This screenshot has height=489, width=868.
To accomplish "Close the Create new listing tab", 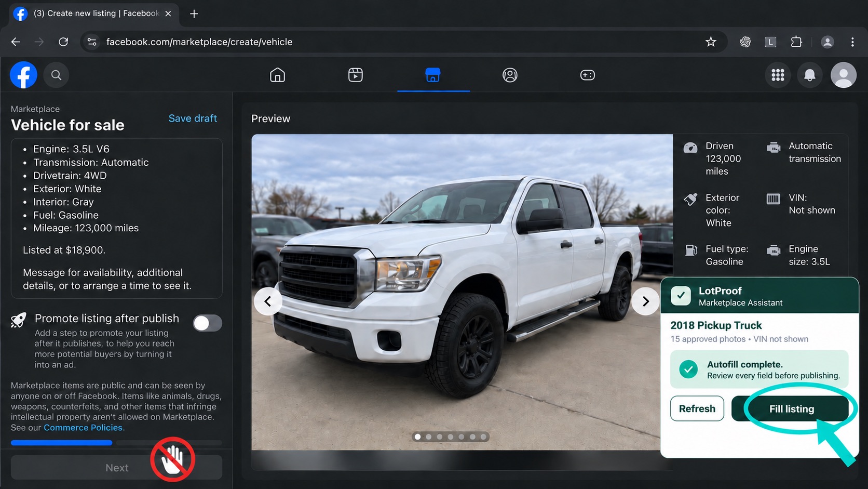I will click(x=168, y=14).
